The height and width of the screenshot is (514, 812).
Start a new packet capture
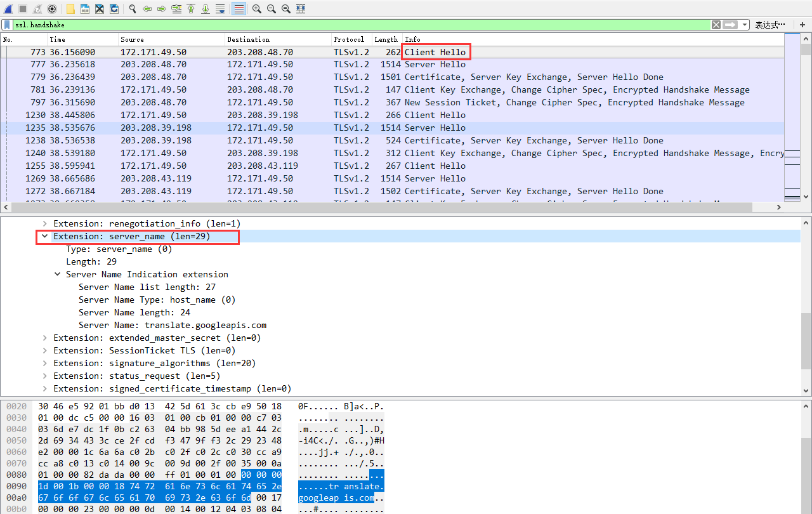(x=9, y=9)
